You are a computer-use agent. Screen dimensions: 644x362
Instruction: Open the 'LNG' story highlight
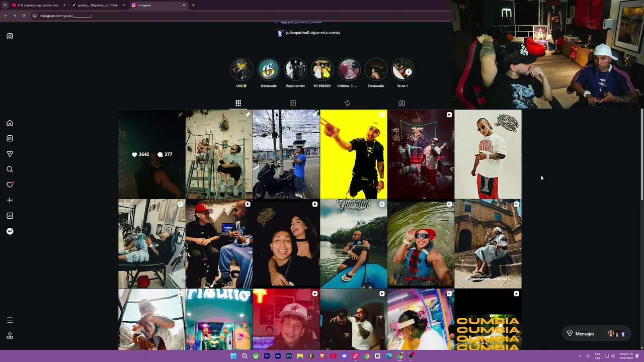point(242,69)
